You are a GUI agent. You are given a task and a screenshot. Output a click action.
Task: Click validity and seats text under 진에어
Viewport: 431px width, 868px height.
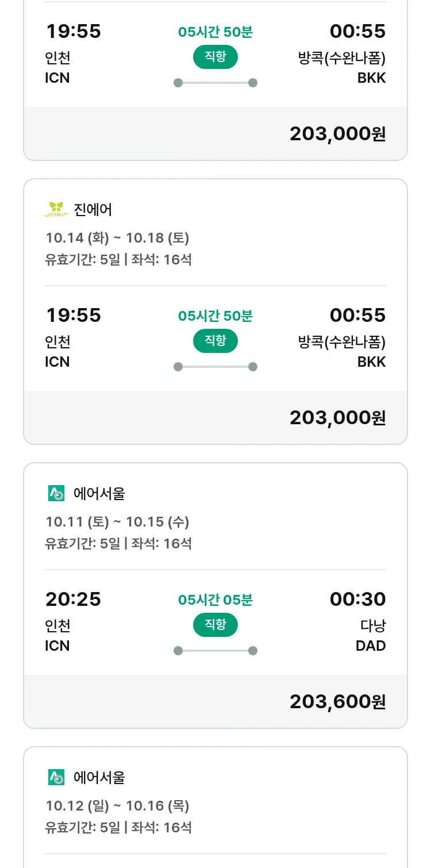click(118, 260)
